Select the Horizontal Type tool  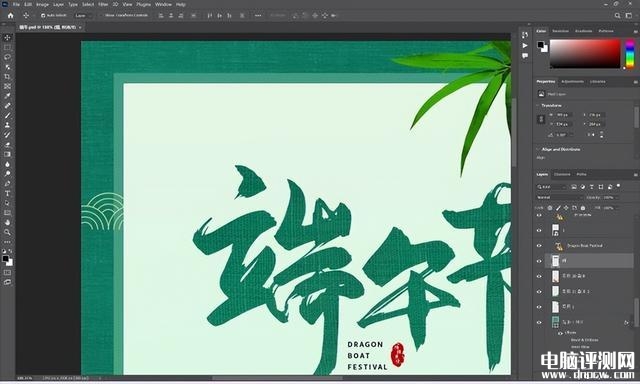(7, 193)
